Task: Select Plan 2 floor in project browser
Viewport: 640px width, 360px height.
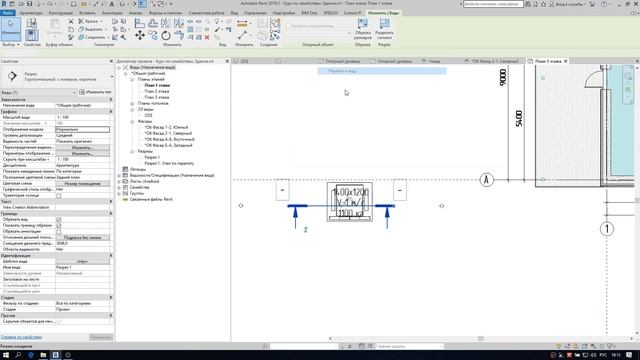Action: tap(157, 91)
